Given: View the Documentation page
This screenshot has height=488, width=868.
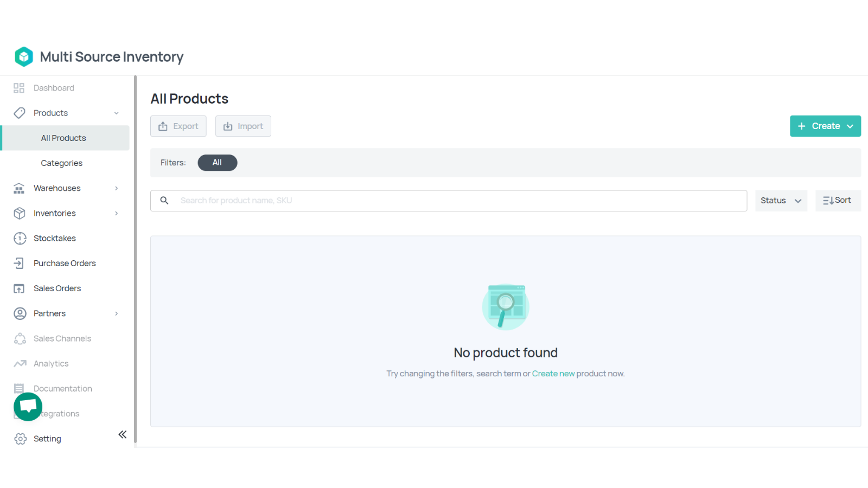Looking at the screenshot, I should coord(62,388).
